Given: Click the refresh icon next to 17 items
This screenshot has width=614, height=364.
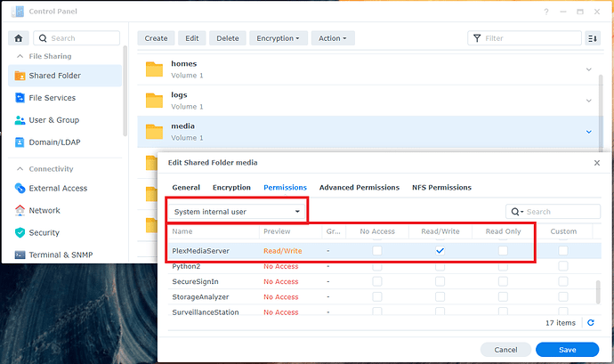Looking at the screenshot, I should pos(591,323).
